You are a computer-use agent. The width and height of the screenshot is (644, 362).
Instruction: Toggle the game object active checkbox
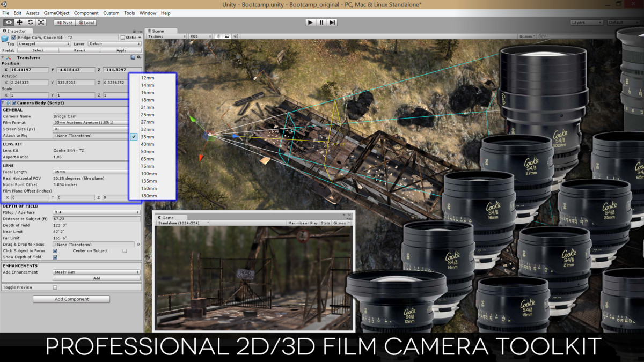pyautogui.click(x=14, y=38)
